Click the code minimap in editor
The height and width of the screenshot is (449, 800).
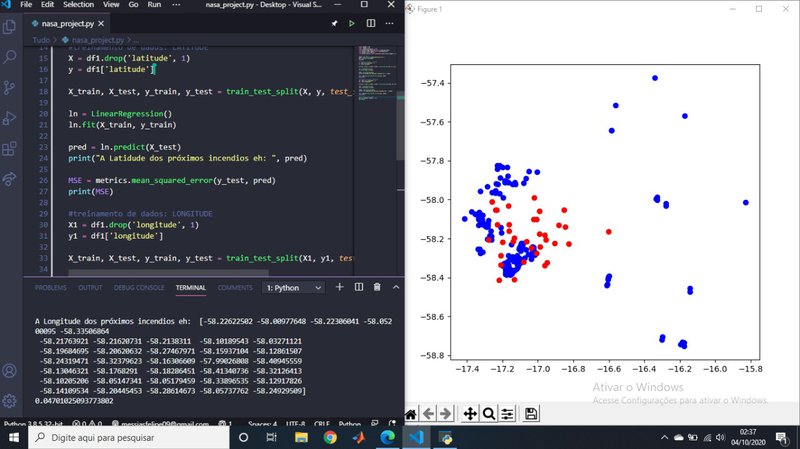[377, 74]
